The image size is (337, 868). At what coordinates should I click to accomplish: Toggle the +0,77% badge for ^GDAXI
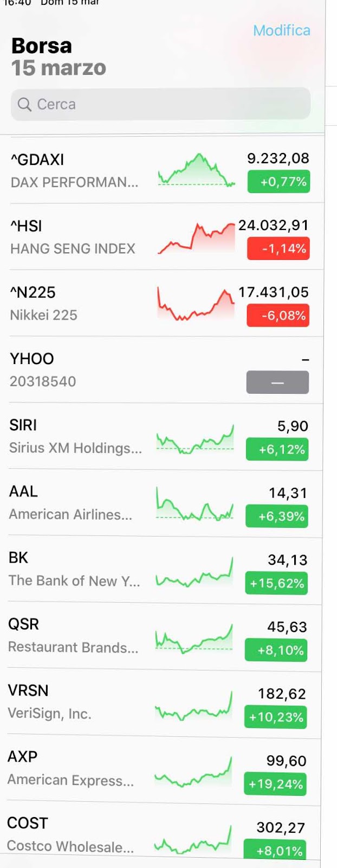[278, 182]
